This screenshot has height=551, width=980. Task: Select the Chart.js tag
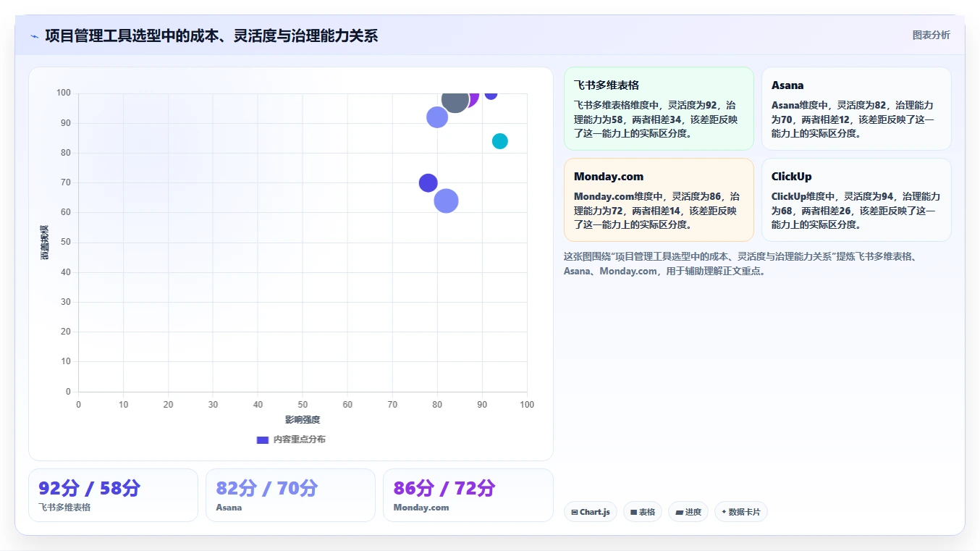click(591, 512)
